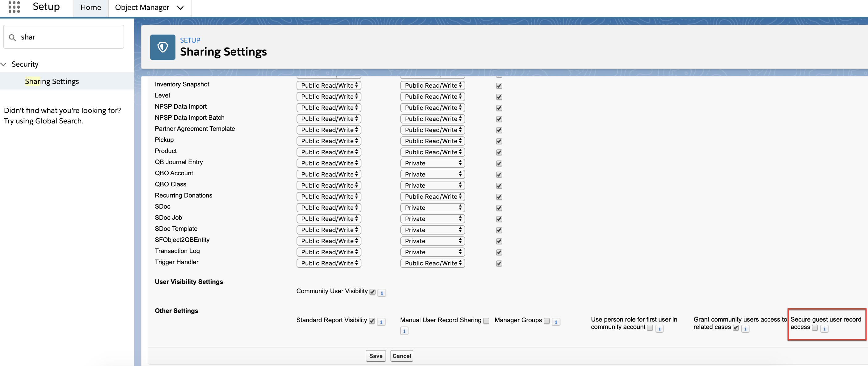
Task: Click the Object Manager tab
Action: pos(142,7)
